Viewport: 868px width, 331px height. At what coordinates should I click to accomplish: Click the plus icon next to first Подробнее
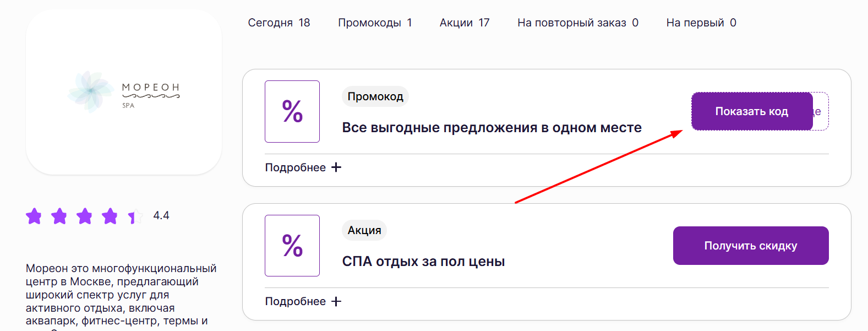coord(336,167)
